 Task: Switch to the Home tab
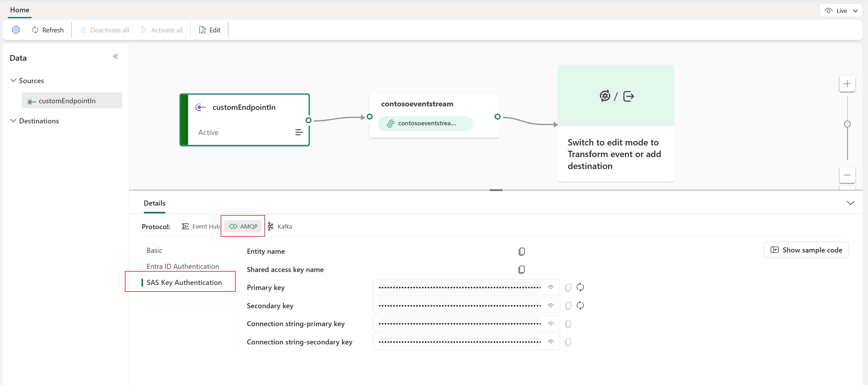pos(19,10)
